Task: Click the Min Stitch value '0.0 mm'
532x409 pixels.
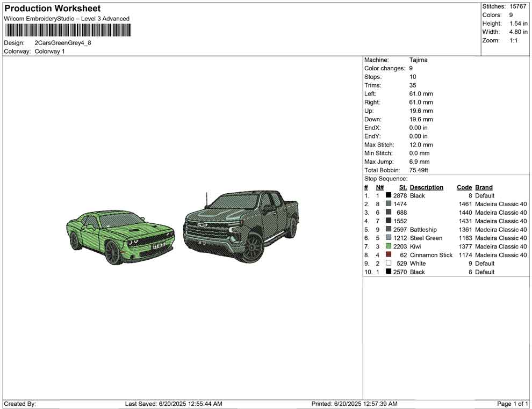Action: click(x=419, y=153)
